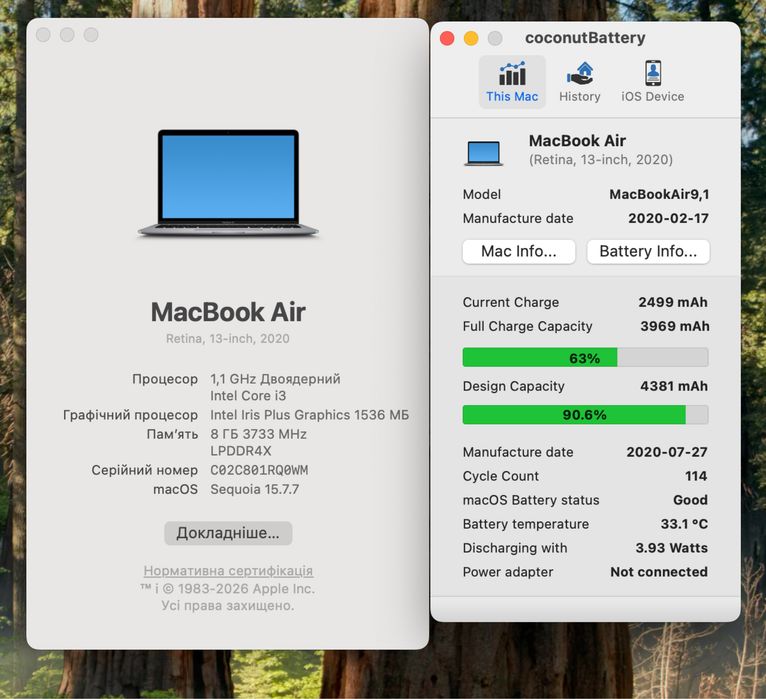
Task: Click the Intel Core i3 processor line
Action: point(248,396)
